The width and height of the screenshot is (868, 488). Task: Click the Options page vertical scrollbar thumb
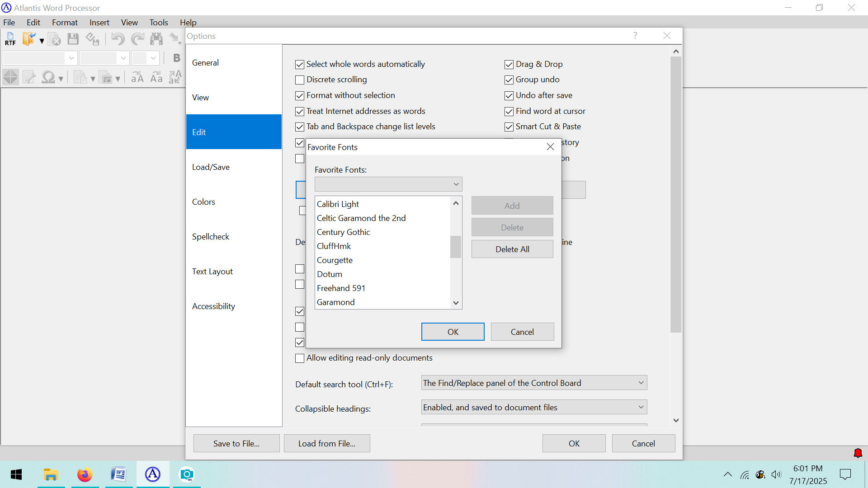pos(675,194)
